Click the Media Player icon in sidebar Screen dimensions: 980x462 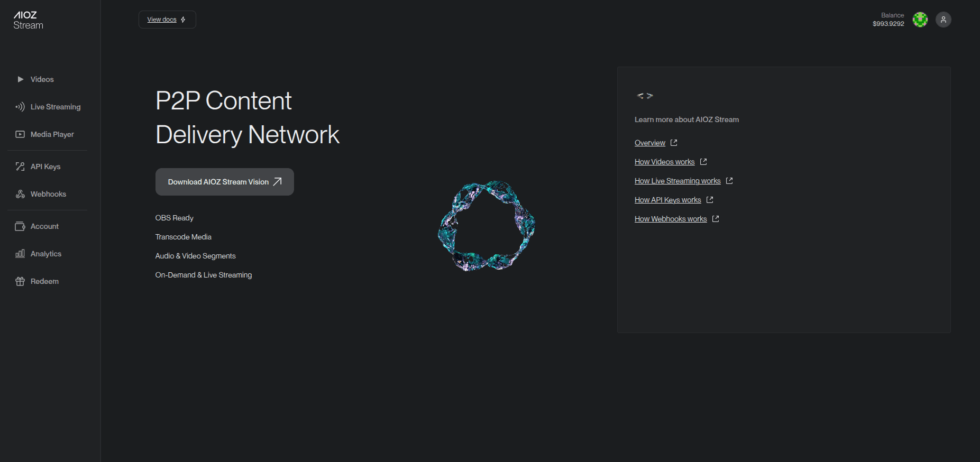[20, 134]
